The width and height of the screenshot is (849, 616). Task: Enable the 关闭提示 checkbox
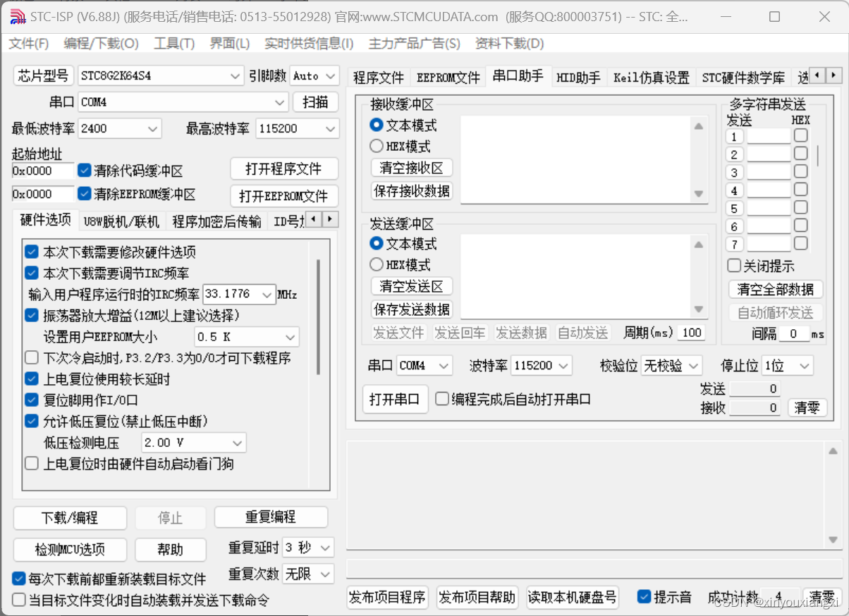click(733, 266)
